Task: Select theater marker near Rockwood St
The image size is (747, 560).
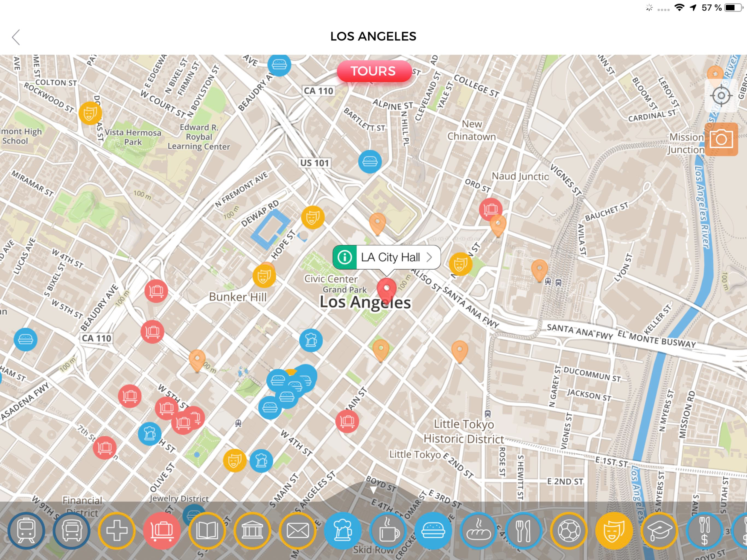Action: tap(90, 113)
